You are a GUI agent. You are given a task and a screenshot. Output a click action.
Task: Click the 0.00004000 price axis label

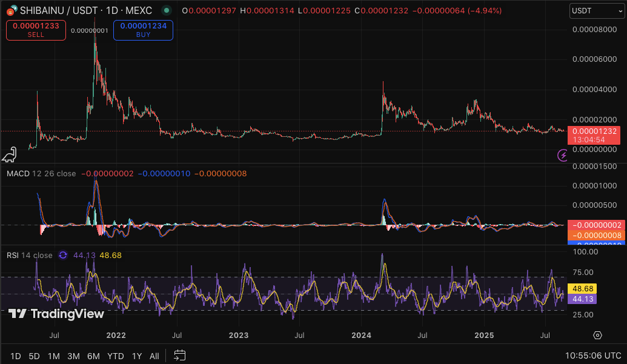595,89
